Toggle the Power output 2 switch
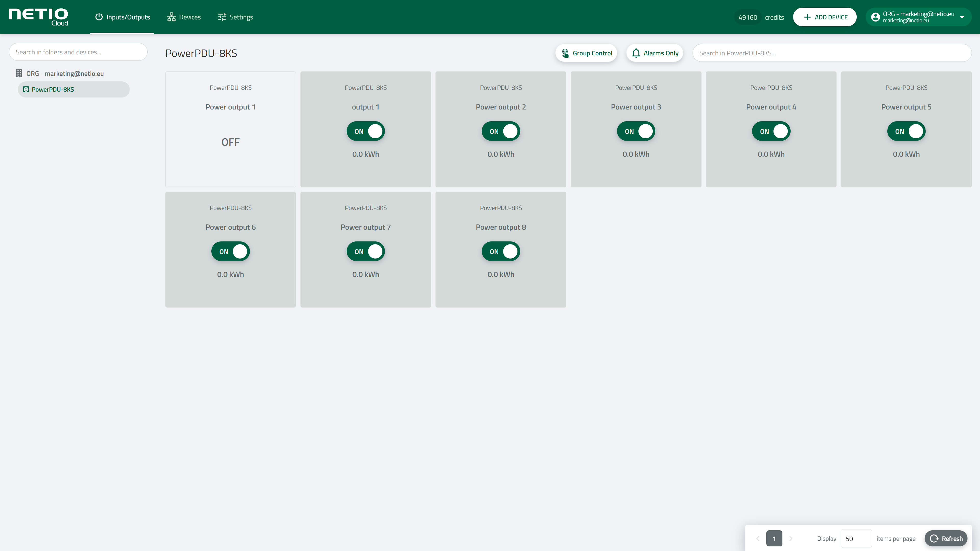The image size is (980, 551). pos(501,131)
